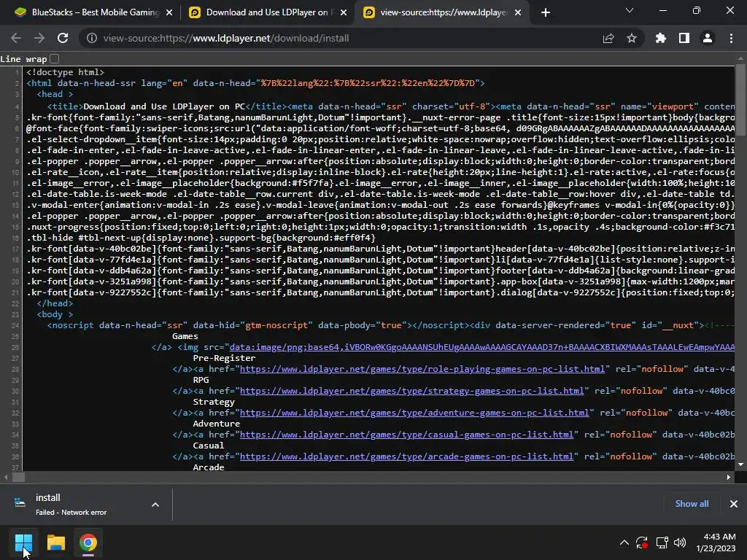Bookmark this tab with the star
This screenshot has height=560, width=747.
[x=632, y=38]
